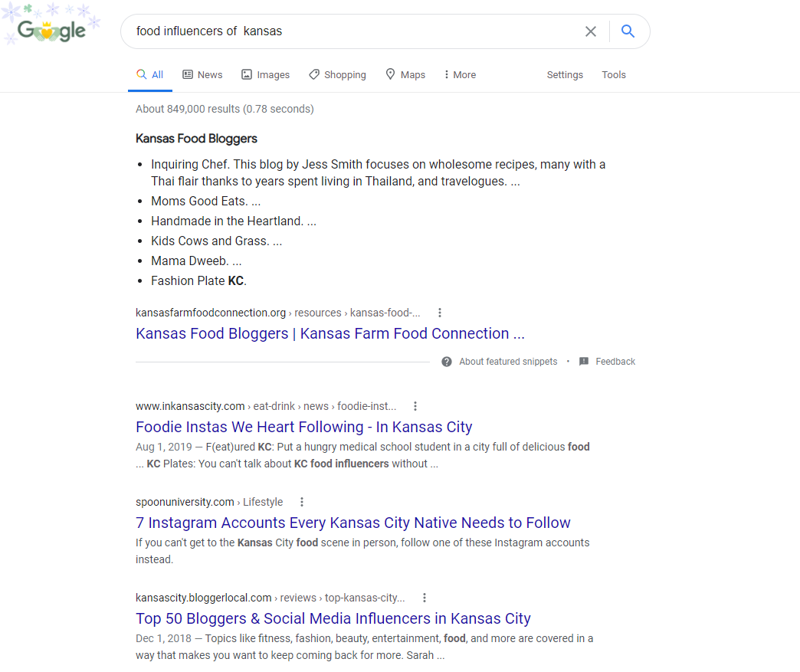800x672 pixels.
Task: Click the blue magnifying glass search icon
Action: click(x=628, y=31)
